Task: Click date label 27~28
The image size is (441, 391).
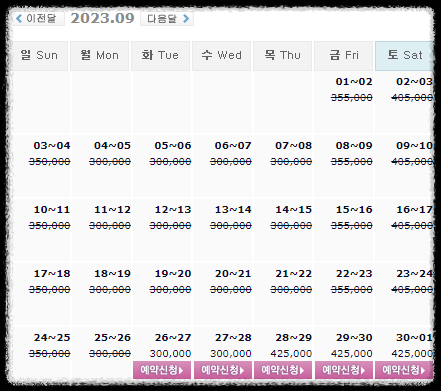Action: pyautogui.click(x=233, y=338)
